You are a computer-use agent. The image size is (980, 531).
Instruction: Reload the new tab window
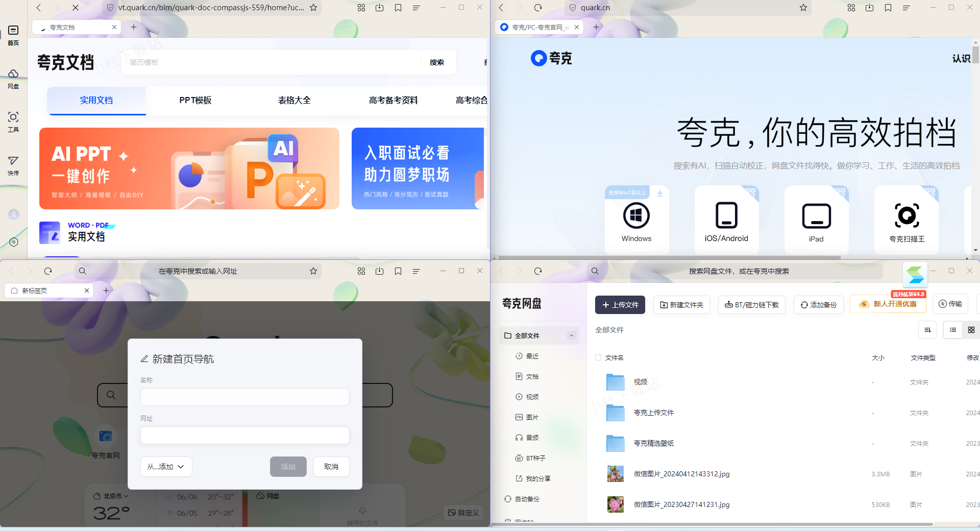[48, 271]
